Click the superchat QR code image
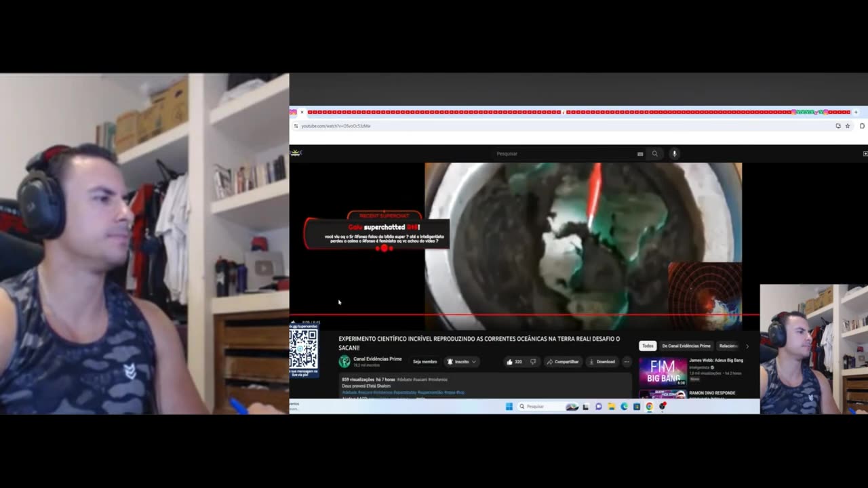 point(303,349)
